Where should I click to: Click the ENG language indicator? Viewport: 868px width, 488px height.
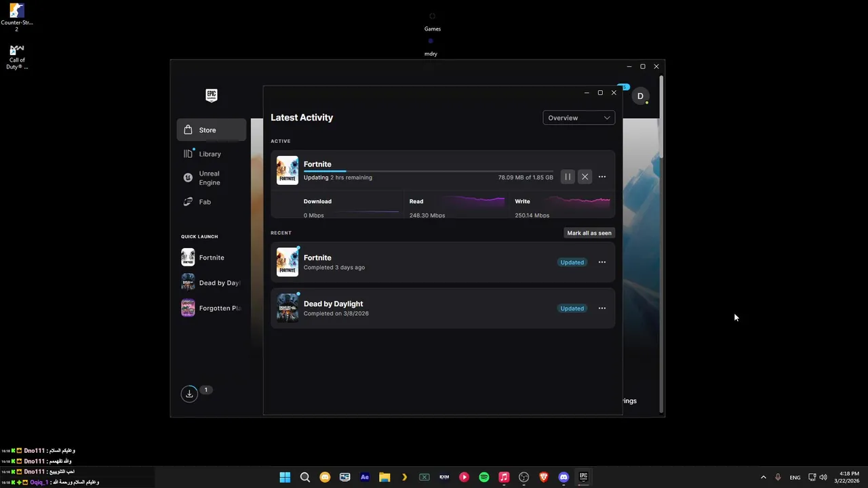pos(795,477)
